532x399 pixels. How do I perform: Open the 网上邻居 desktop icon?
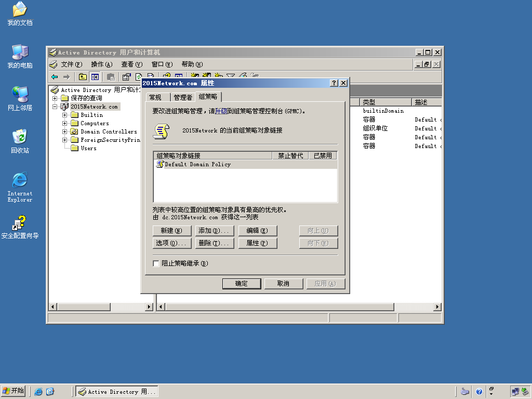(x=20, y=99)
